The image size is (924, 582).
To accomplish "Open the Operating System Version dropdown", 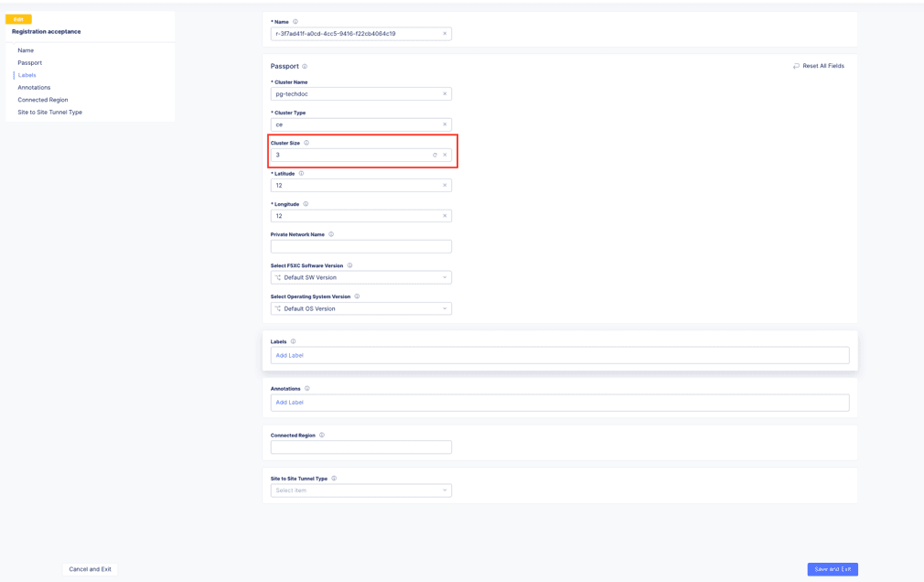I will coord(360,308).
